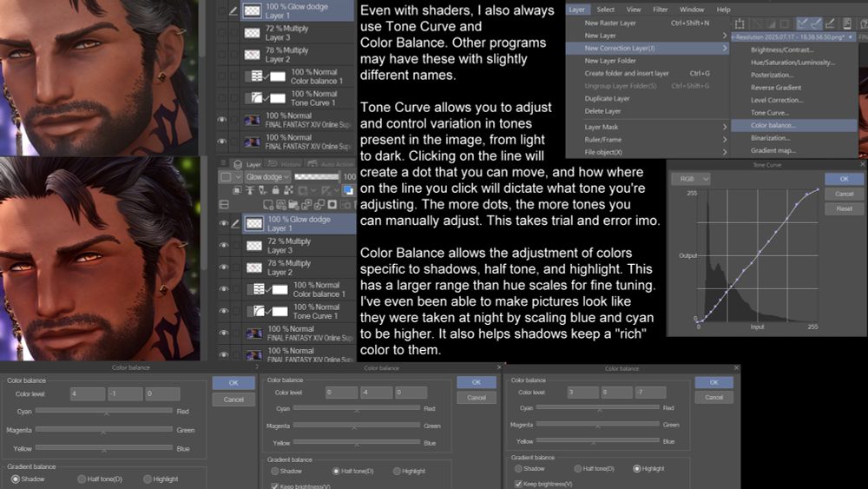Toggle Keep brightness in Highlight-selected dialog
The width and height of the screenshot is (868, 489).
tap(517, 484)
